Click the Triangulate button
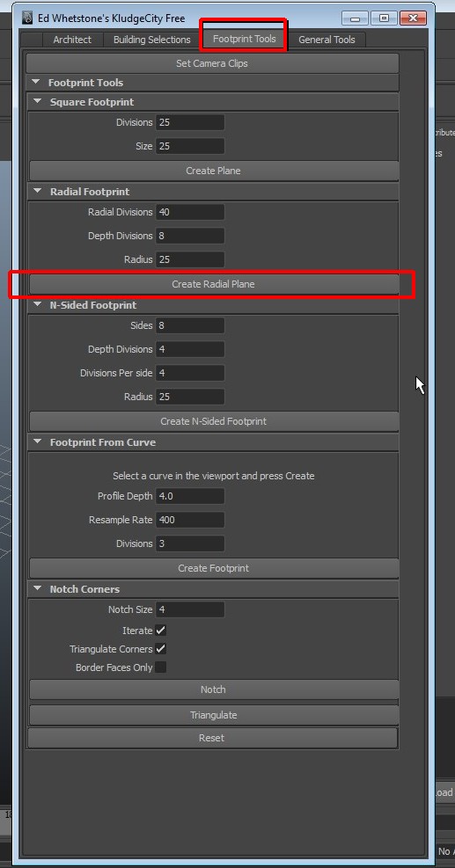 click(213, 715)
